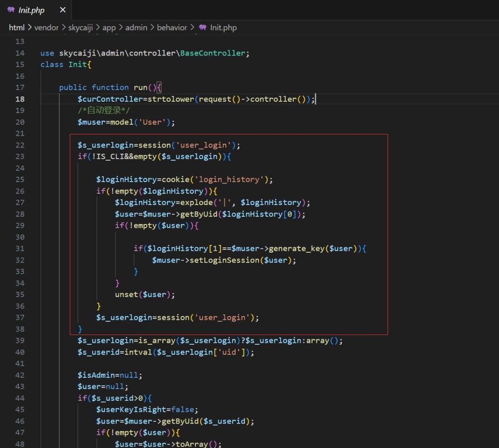Click the PHP elephant icon on Init.php tab
This screenshot has width=499, height=448.
pyautogui.click(x=11, y=10)
